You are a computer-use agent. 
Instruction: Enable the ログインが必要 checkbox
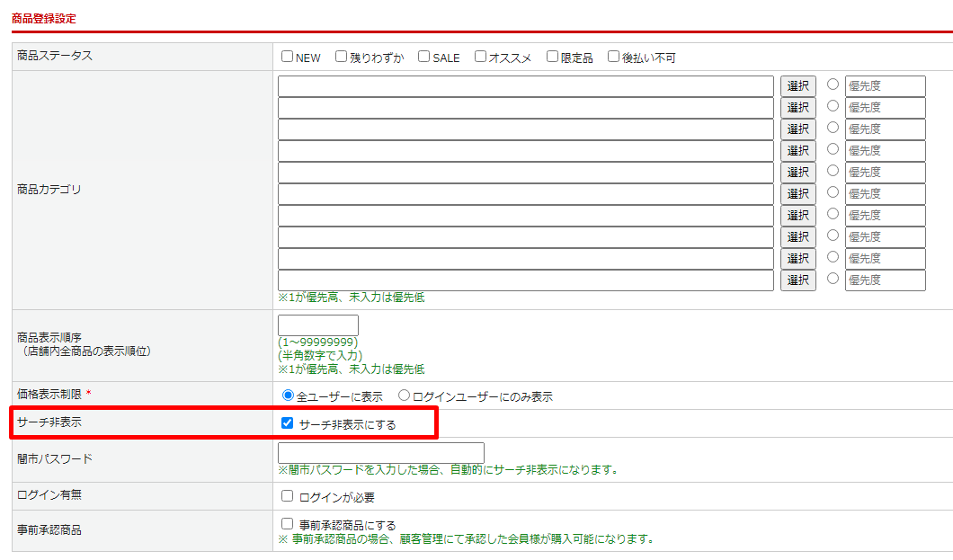coord(285,495)
